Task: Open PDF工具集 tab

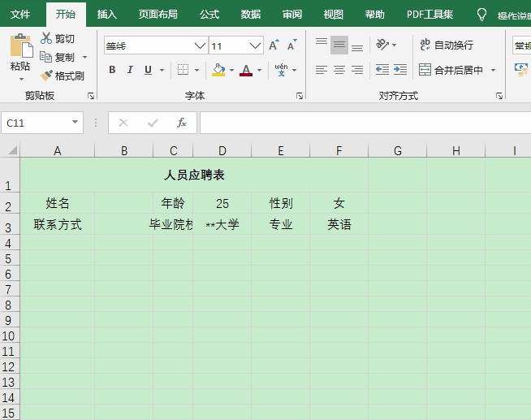Action: pos(430,15)
